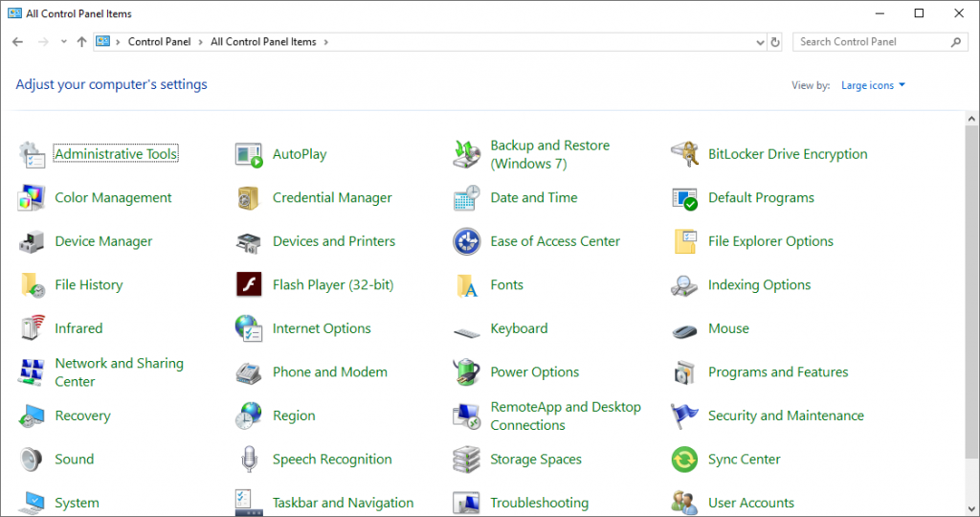The image size is (980, 517).
Task: Open the Taskbar and Navigation link
Action: [x=344, y=503]
